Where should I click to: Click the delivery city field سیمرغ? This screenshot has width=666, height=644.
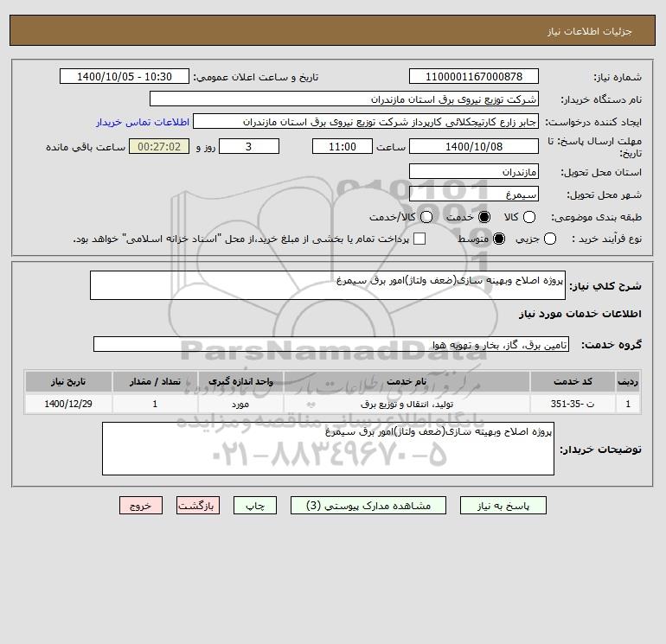pos(474,194)
